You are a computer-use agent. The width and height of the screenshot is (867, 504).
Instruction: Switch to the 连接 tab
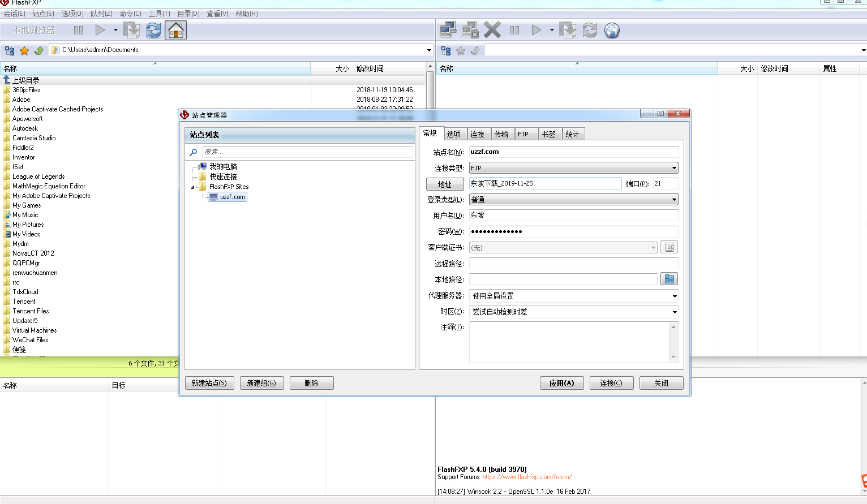tap(478, 134)
